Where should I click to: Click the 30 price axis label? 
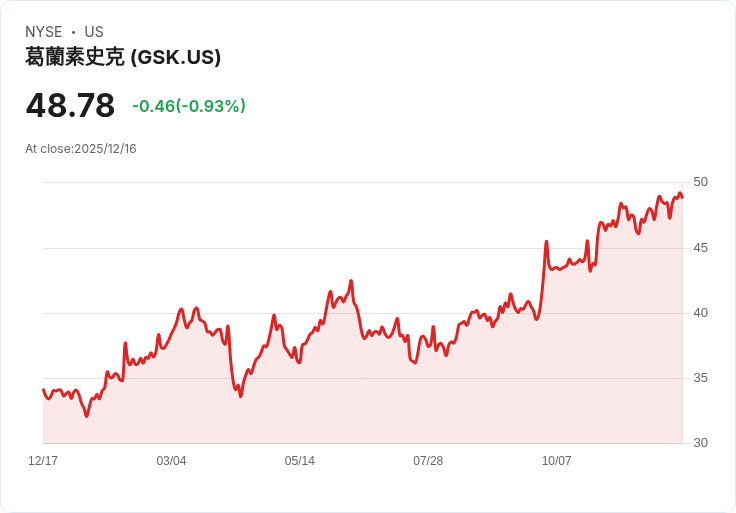700,443
